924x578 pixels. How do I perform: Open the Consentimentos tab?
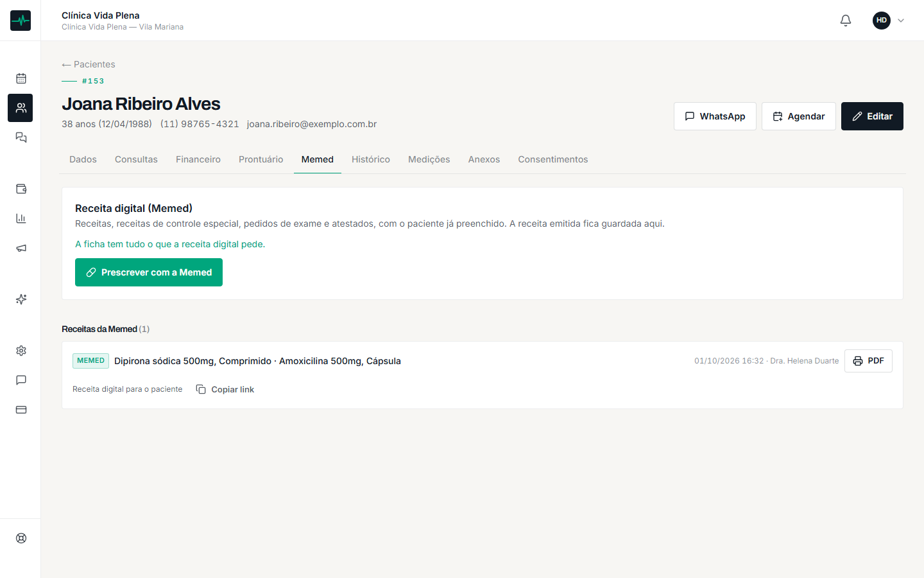point(553,159)
